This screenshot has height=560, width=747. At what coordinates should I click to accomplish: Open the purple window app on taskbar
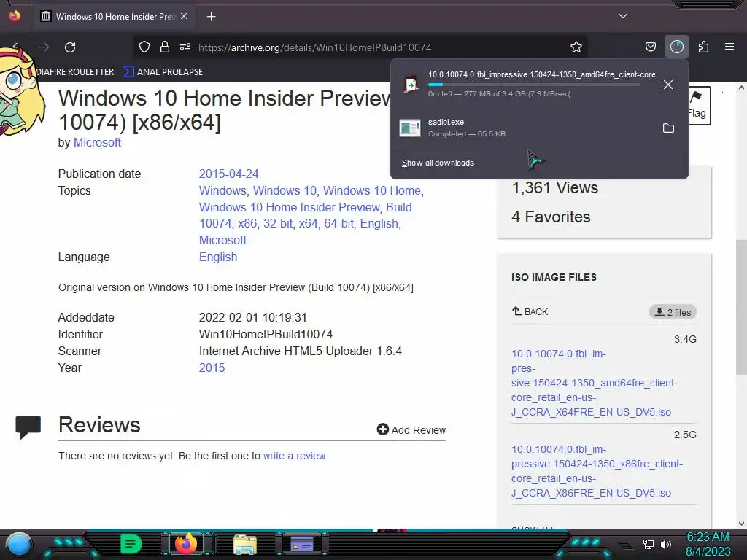302,543
